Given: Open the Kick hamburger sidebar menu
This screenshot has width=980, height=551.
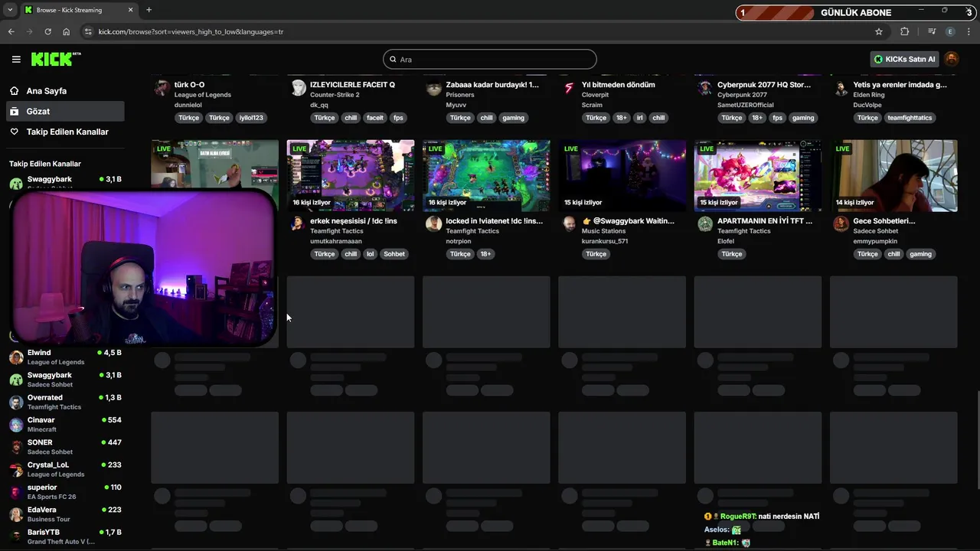Looking at the screenshot, I should click(x=16, y=59).
